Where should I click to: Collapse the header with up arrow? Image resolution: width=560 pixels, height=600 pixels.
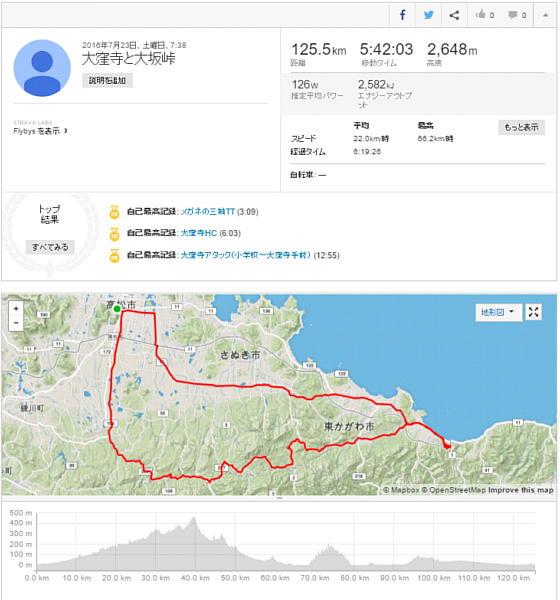545,15
